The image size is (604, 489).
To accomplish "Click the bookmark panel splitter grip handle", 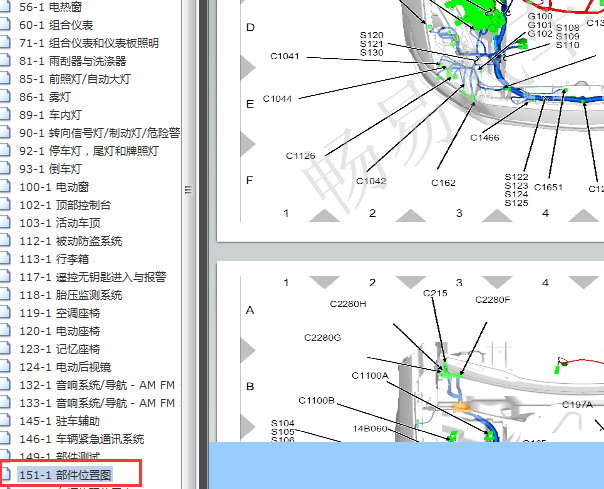I will tap(188, 190).
